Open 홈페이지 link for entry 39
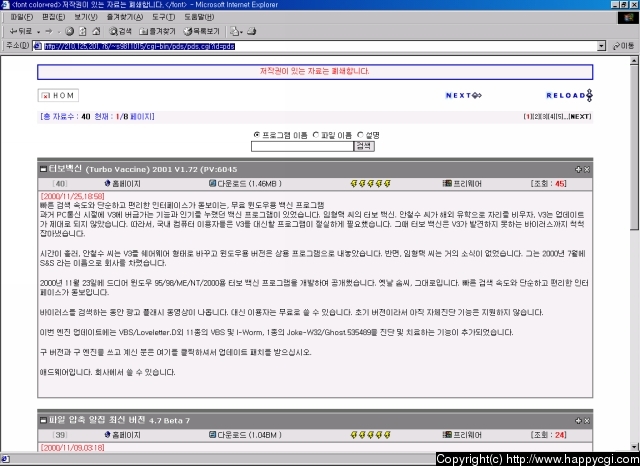Image resolution: width=640 pixels, height=466 pixels. 122,435
